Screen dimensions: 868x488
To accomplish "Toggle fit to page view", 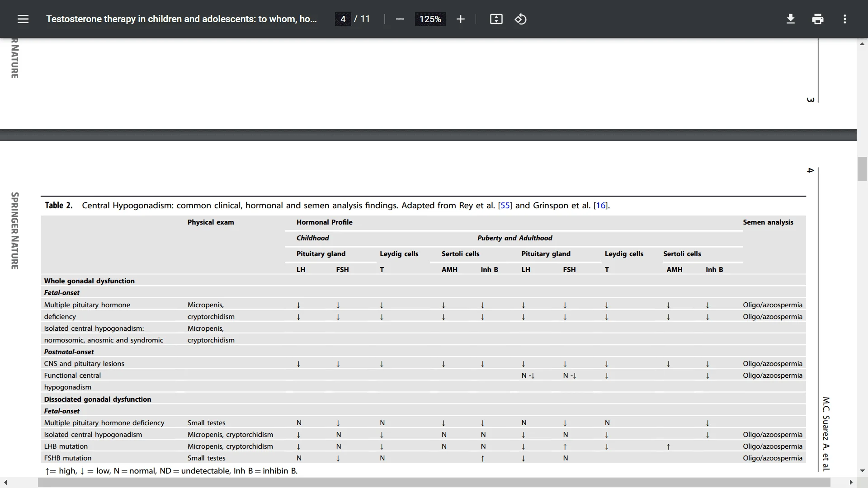I will [496, 19].
